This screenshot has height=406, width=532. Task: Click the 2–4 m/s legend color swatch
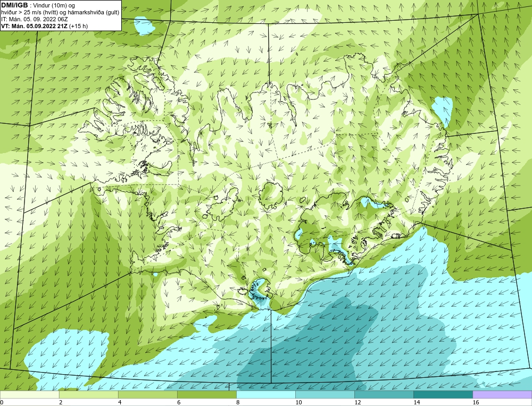tap(88, 394)
